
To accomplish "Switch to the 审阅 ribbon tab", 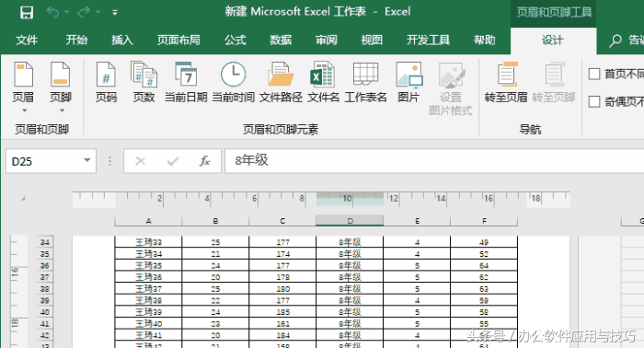I will [327, 40].
